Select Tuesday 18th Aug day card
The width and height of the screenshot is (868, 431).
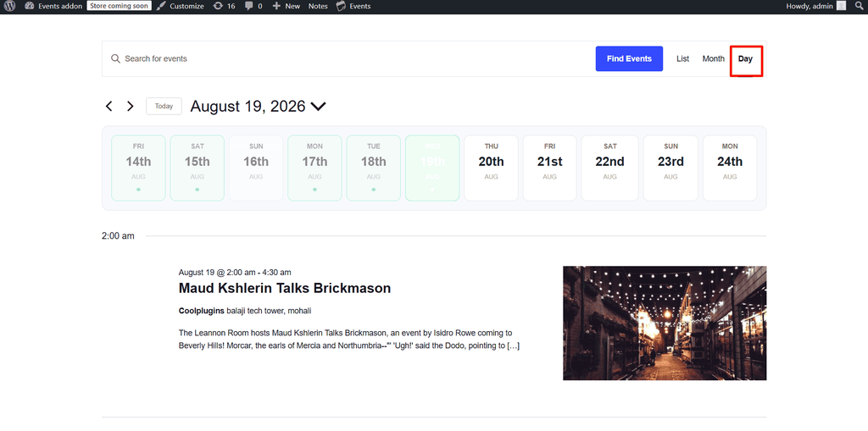[x=374, y=168]
